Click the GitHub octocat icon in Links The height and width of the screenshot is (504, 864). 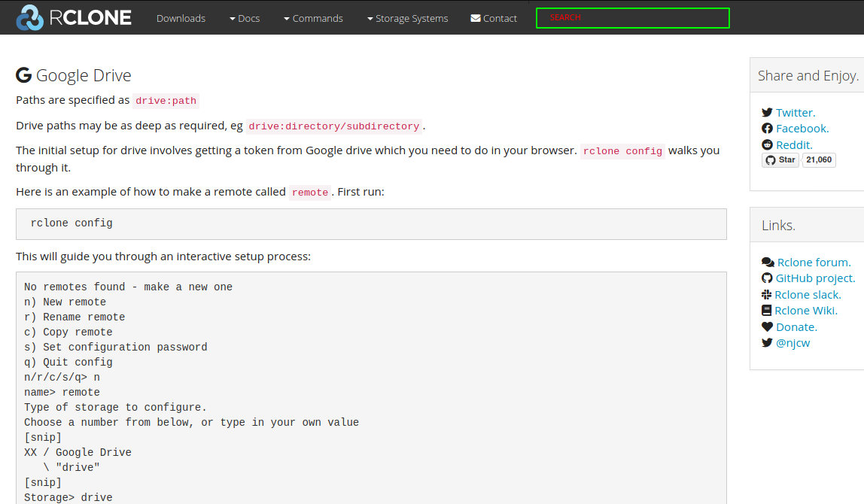767,278
